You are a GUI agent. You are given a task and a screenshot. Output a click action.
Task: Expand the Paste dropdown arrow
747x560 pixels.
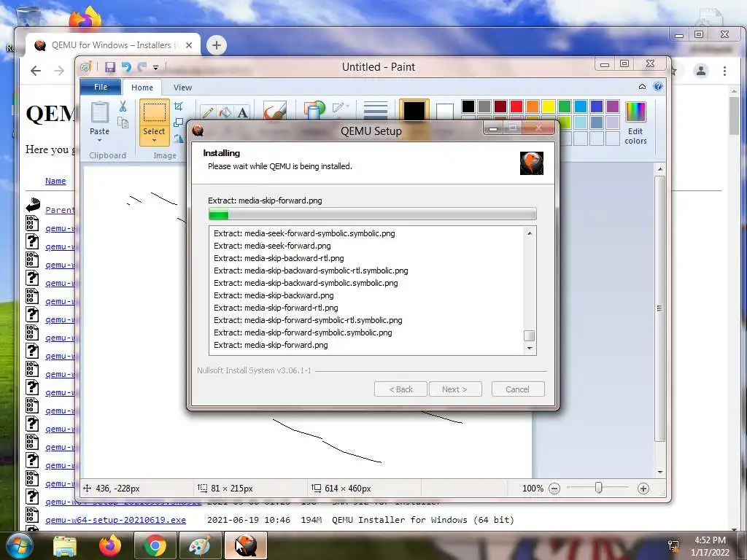click(99, 141)
